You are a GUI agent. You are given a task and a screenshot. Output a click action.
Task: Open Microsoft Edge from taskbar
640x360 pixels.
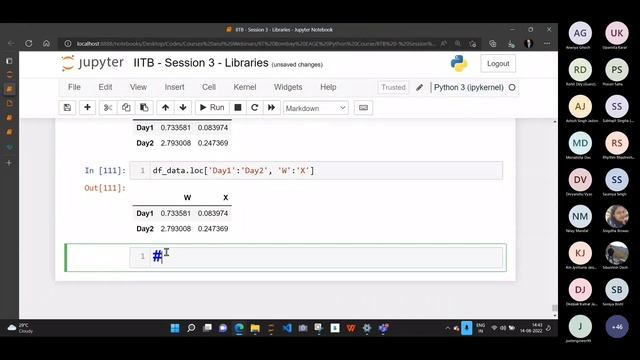click(239, 328)
